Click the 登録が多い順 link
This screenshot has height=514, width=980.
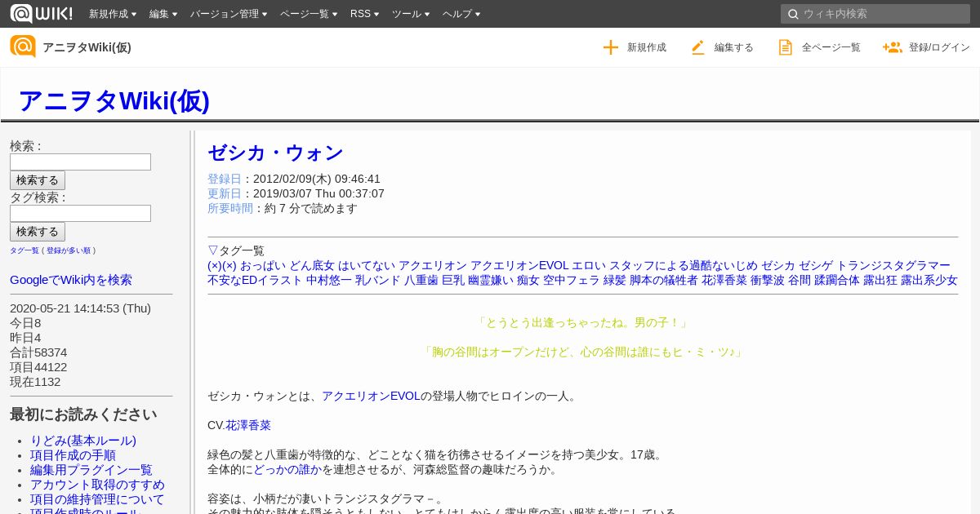pyautogui.click(x=69, y=250)
